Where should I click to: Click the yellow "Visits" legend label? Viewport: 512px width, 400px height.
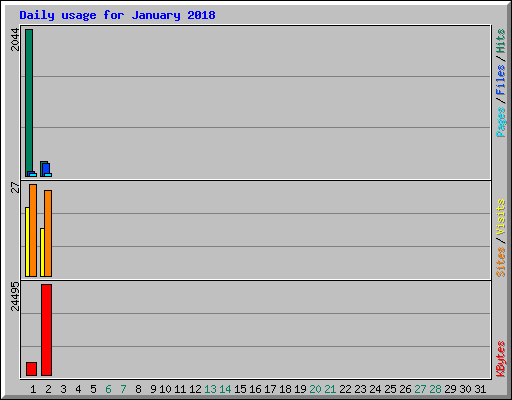click(x=501, y=217)
